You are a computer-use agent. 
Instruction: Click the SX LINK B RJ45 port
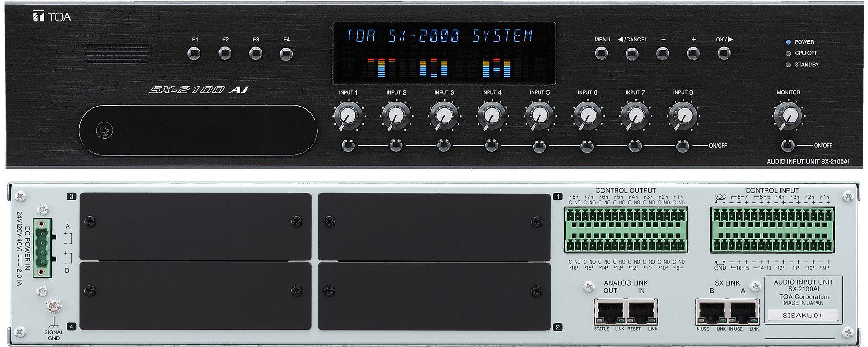point(711,312)
